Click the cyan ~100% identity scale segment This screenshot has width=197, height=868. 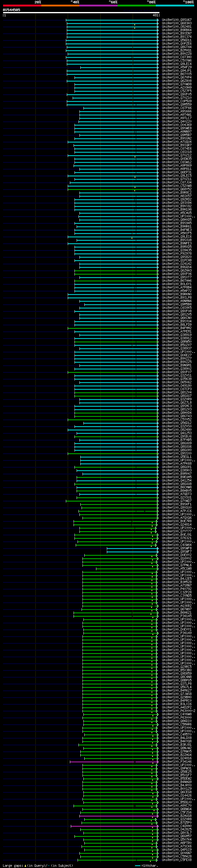(175, 6)
